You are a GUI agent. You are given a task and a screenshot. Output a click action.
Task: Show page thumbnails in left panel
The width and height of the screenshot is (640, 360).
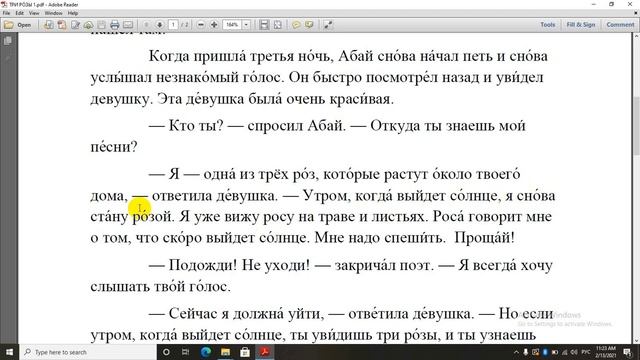pos(8,41)
